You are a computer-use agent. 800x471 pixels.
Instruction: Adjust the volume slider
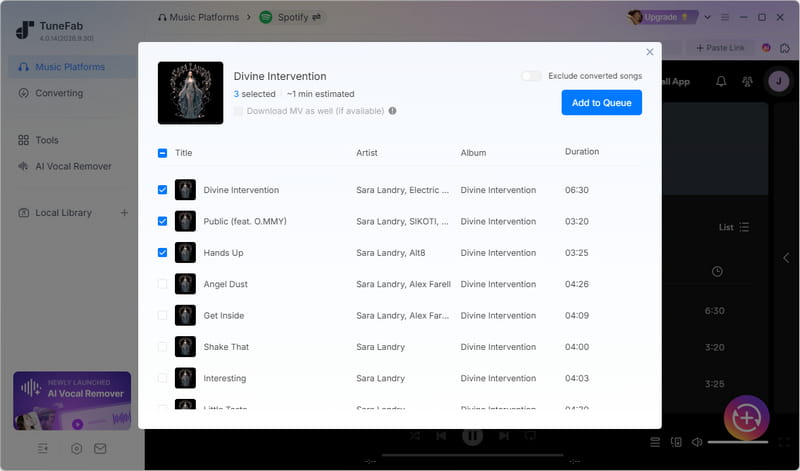(x=738, y=442)
